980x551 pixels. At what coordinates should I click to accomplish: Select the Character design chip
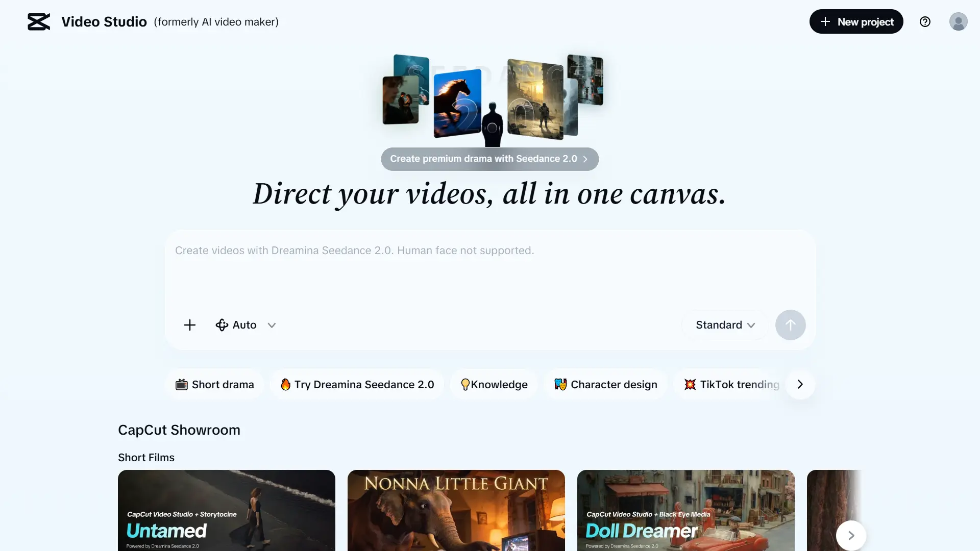tap(605, 385)
